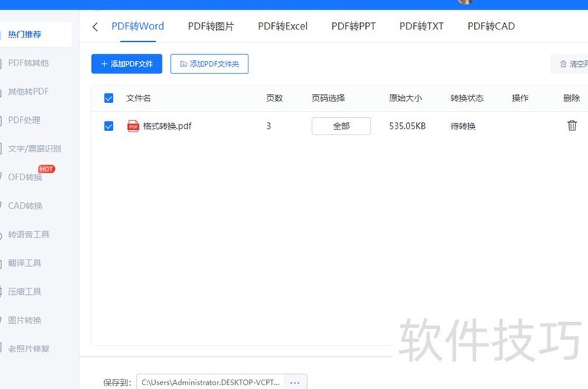The image size is (588, 389).
Task: Click the 文件名 column header
Action: pyautogui.click(x=138, y=99)
